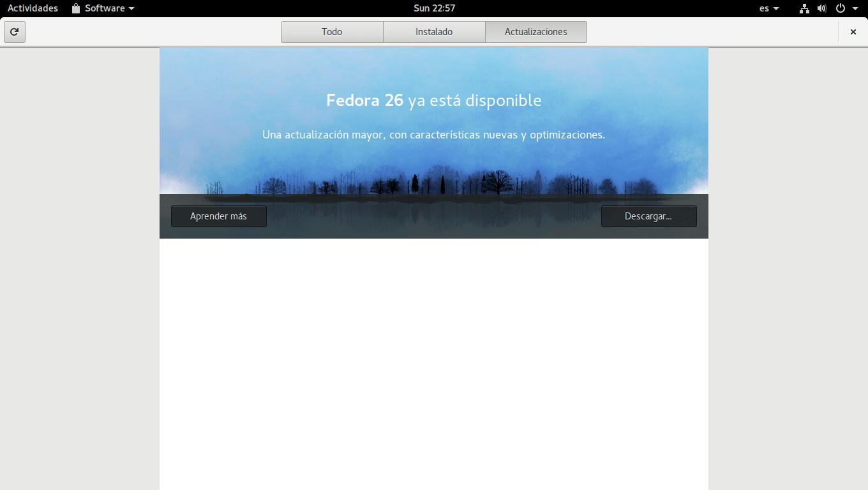The image size is (868, 490).
Task: Open the Instalado tab
Action: click(434, 32)
